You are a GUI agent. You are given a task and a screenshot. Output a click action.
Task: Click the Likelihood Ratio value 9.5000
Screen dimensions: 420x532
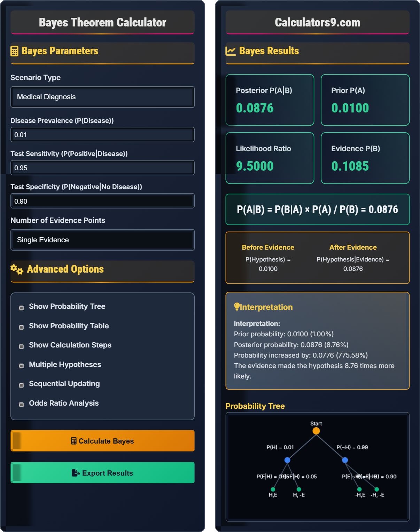[x=255, y=166]
